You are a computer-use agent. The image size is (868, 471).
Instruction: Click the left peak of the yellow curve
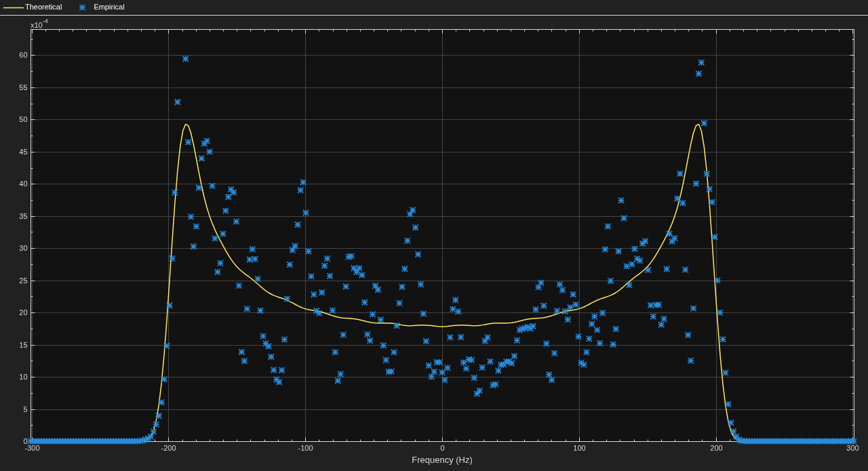pyautogui.click(x=185, y=124)
